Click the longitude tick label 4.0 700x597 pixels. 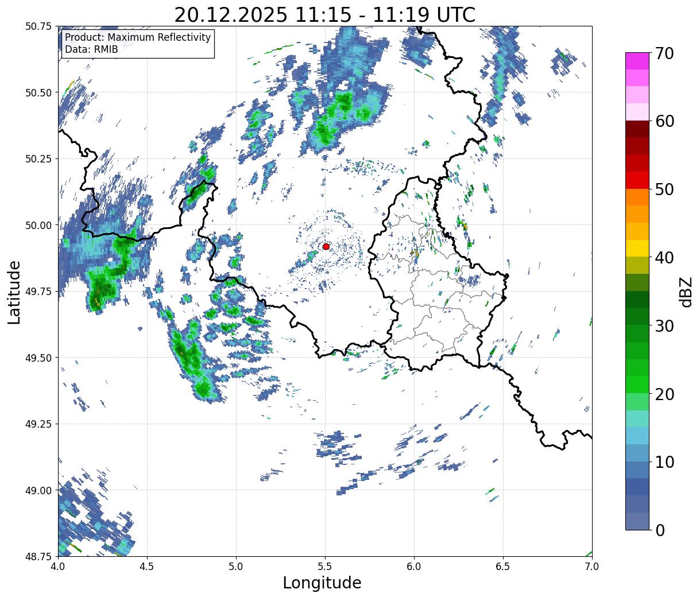click(x=58, y=566)
